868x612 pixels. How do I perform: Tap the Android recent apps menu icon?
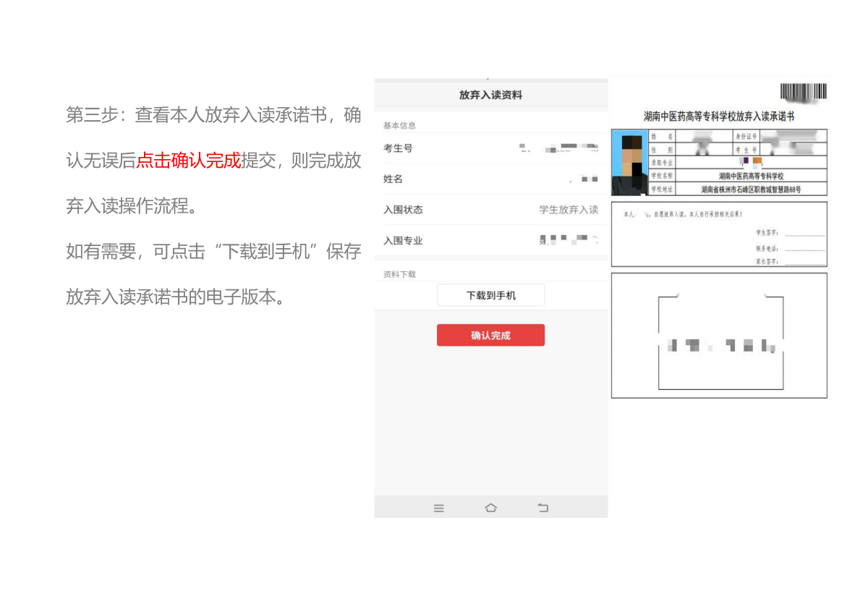click(438, 509)
